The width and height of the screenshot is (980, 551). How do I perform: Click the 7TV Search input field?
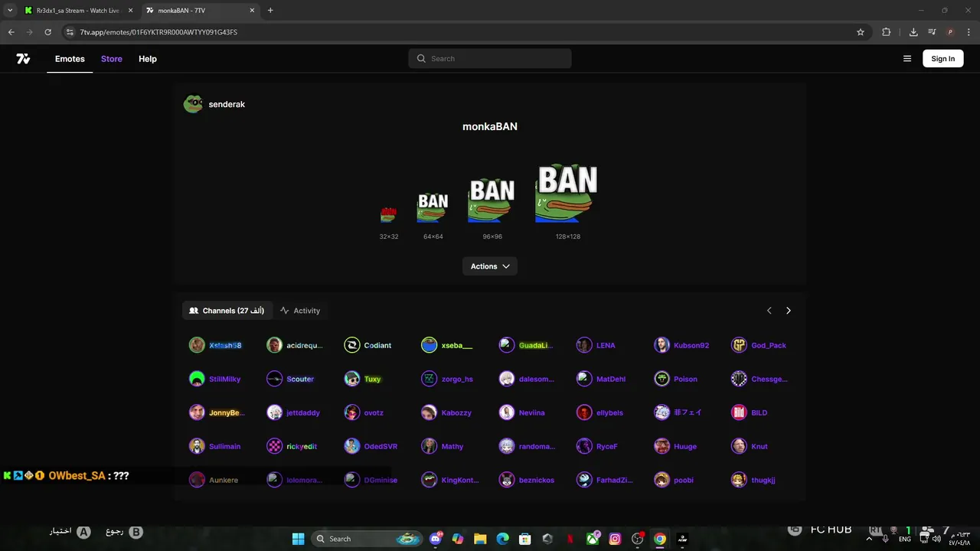[490, 59]
